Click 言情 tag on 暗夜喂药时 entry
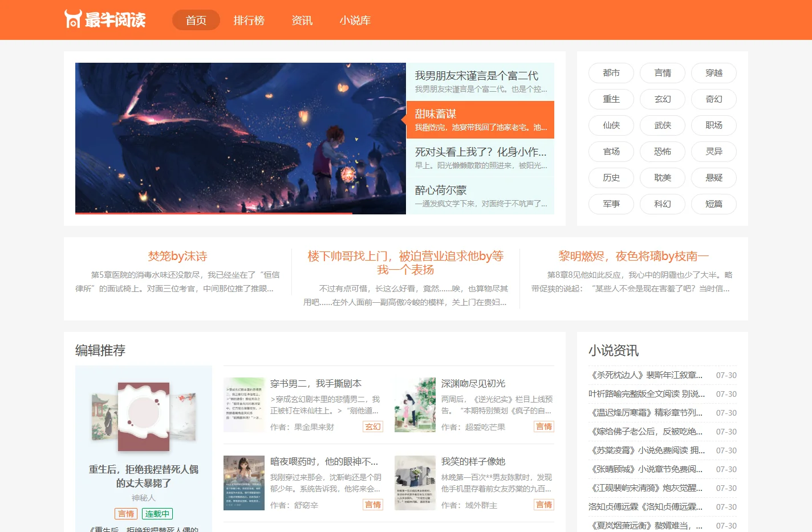Screen dimensions: 812x532 pos(373,505)
